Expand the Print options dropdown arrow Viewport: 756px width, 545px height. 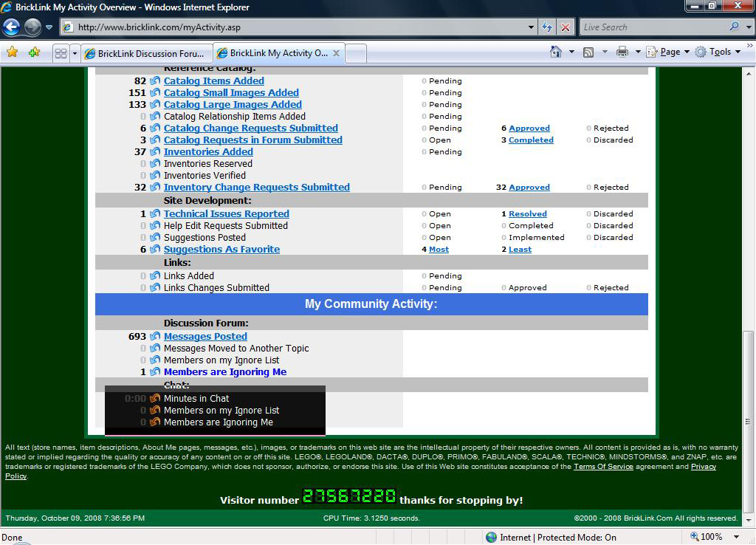[x=637, y=52]
